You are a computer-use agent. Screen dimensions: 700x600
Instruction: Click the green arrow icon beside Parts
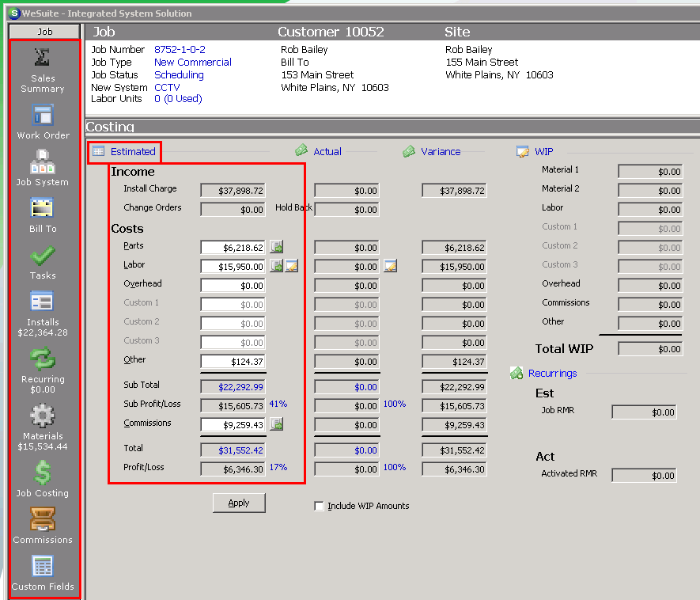point(277,247)
